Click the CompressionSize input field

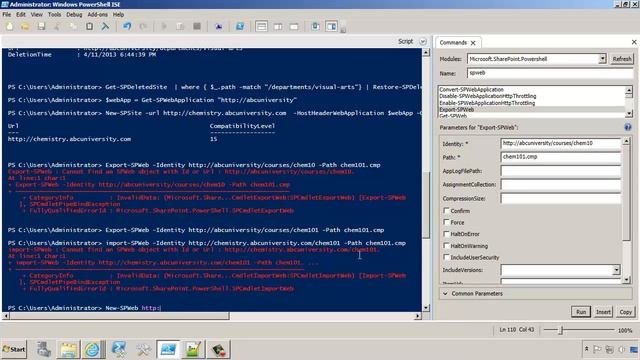tap(560, 198)
